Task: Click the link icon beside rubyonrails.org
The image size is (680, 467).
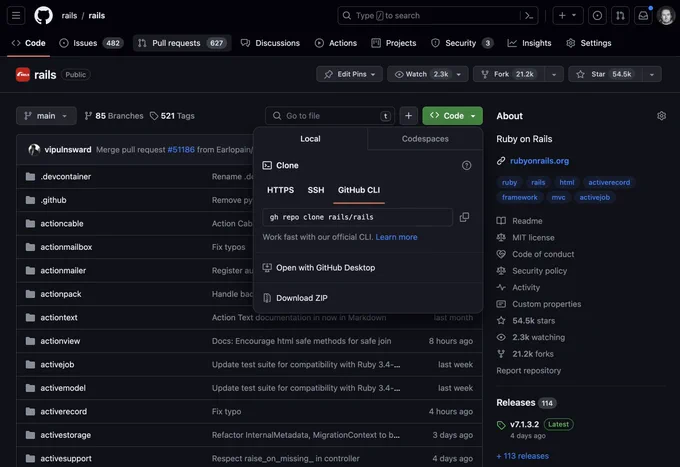Action: point(501,161)
